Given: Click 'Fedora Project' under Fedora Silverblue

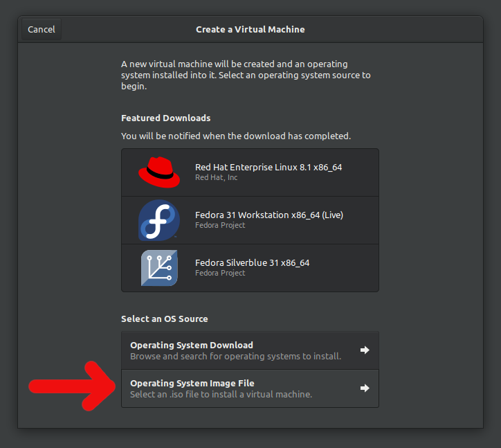Looking at the screenshot, I should pos(220,273).
